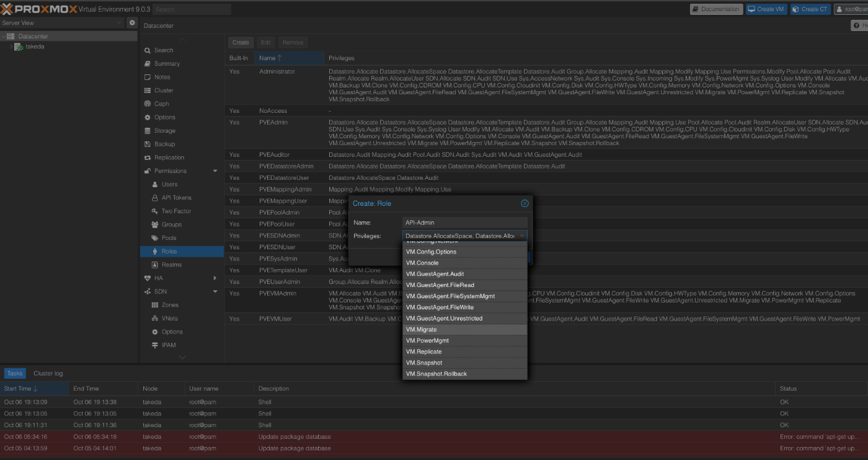Click the Name field containing API-Admin
The height and width of the screenshot is (460, 868).
tap(465, 223)
